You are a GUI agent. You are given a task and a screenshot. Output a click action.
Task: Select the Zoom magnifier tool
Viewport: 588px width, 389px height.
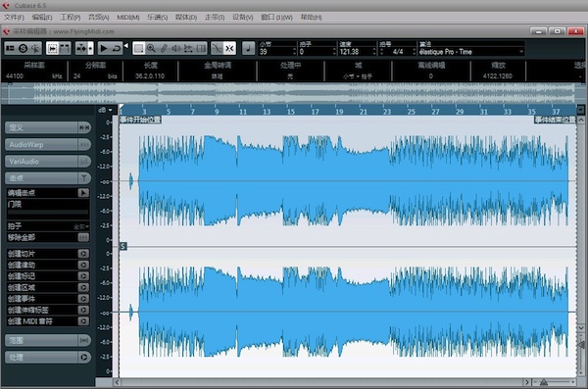pos(151,48)
